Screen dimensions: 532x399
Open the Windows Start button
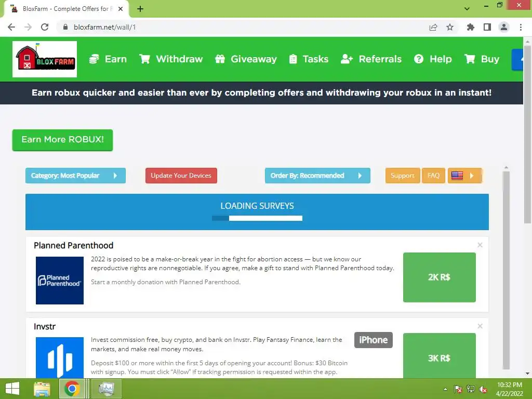point(12,389)
